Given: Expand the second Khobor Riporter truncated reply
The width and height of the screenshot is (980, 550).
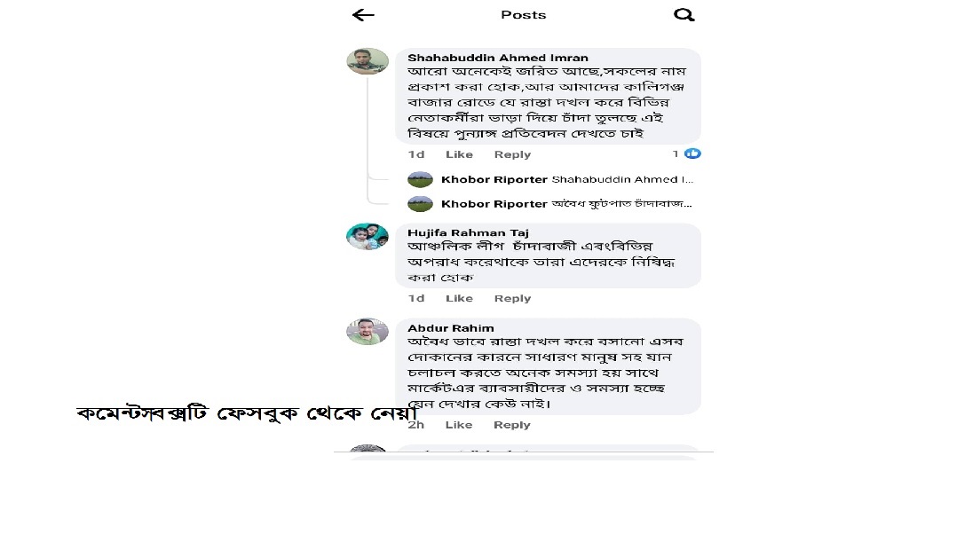Looking at the screenshot, I should [x=566, y=204].
